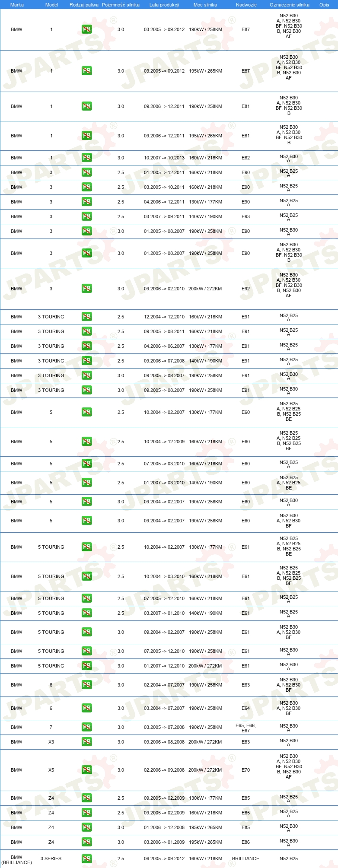
Task: Select production years '12.2004 -> 12.2010'
Action: pos(164,317)
